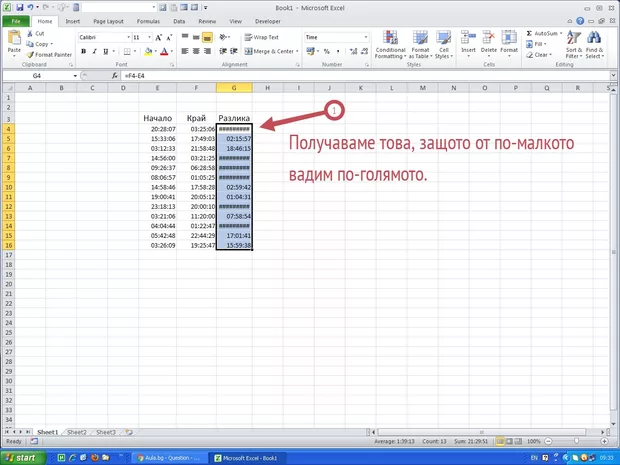The height and width of the screenshot is (465, 620).
Task: Open the Page Layout ribbon tab
Action: (x=107, y=20)
